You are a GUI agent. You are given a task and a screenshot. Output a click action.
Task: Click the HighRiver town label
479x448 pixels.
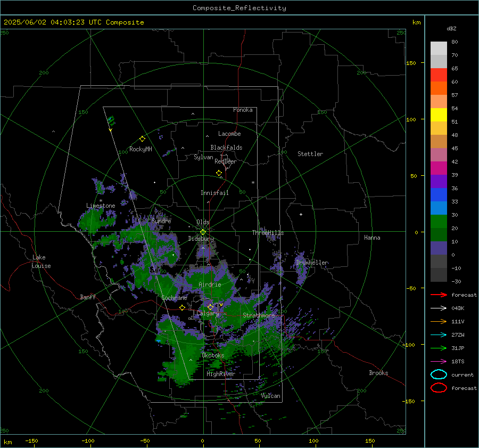tap(221, 374)
